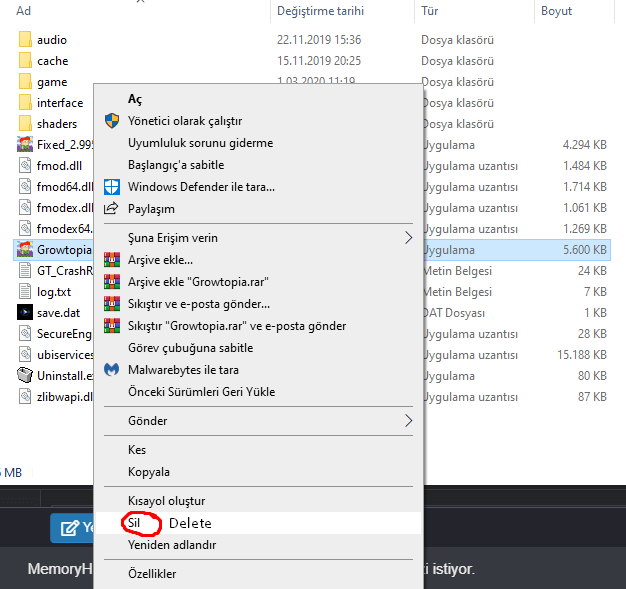Choose Arşive ekle "Growtopia.rar"

pyautogui.click(x=259, y=282)
